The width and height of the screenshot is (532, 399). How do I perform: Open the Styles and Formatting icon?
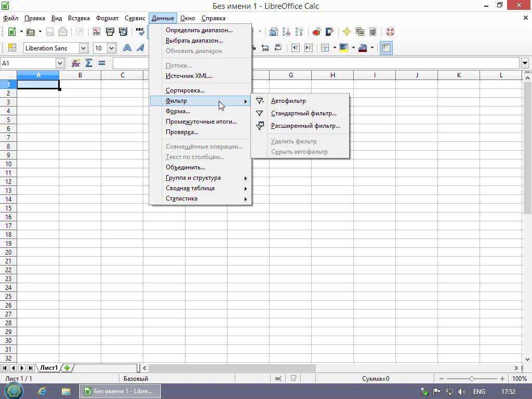pyautogui.click(x=12, y=48)
